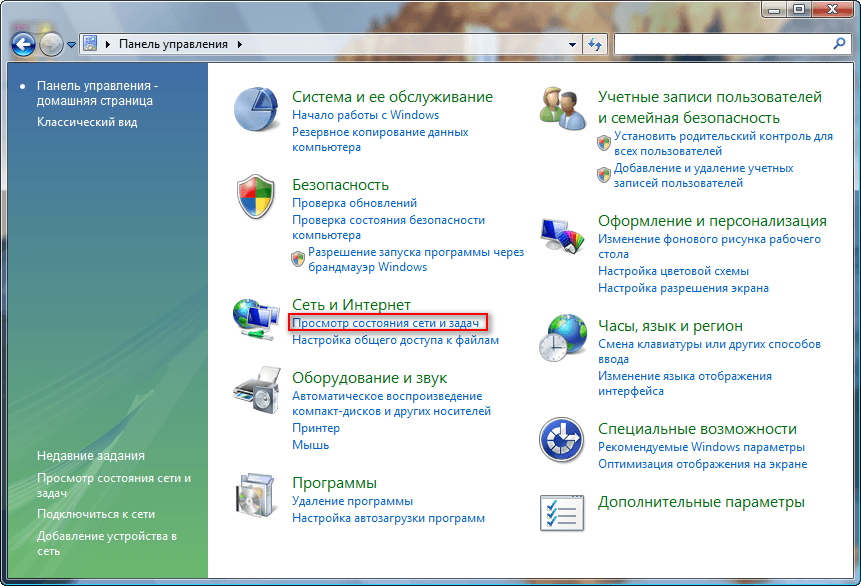This screenshot has width=861, height=586.
Task: Click the Programs disc box icon
Action: tap(256, 495)
